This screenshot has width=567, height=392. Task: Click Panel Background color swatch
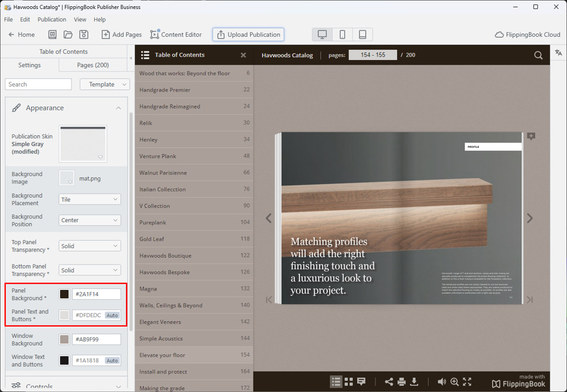[x=65, y=294]
